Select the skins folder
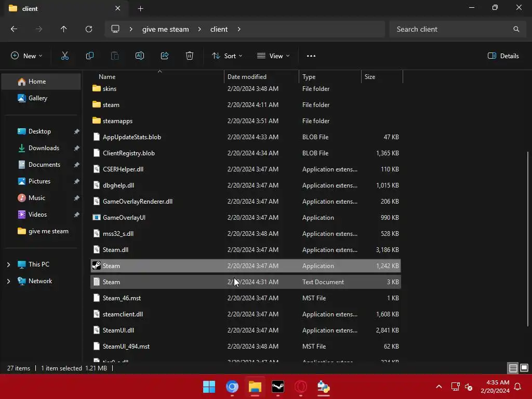The image size is (532, 399). point(246,88)
